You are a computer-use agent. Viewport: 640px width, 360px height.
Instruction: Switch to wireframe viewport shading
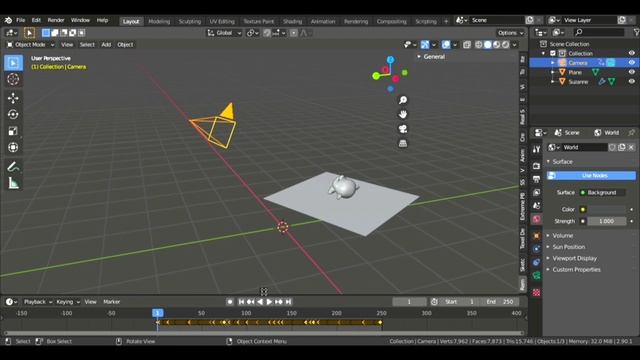click(479, 44)
